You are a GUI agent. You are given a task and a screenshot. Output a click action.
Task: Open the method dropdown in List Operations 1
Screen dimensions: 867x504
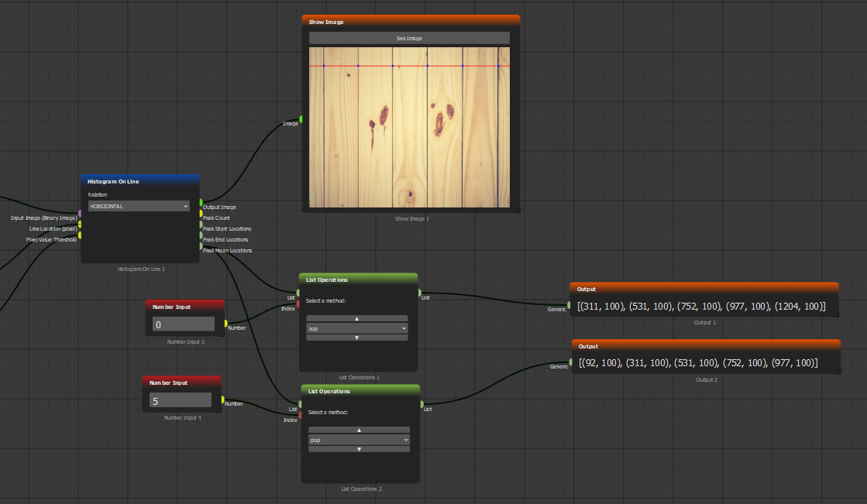pyautogui.click(x=356, y=328)
